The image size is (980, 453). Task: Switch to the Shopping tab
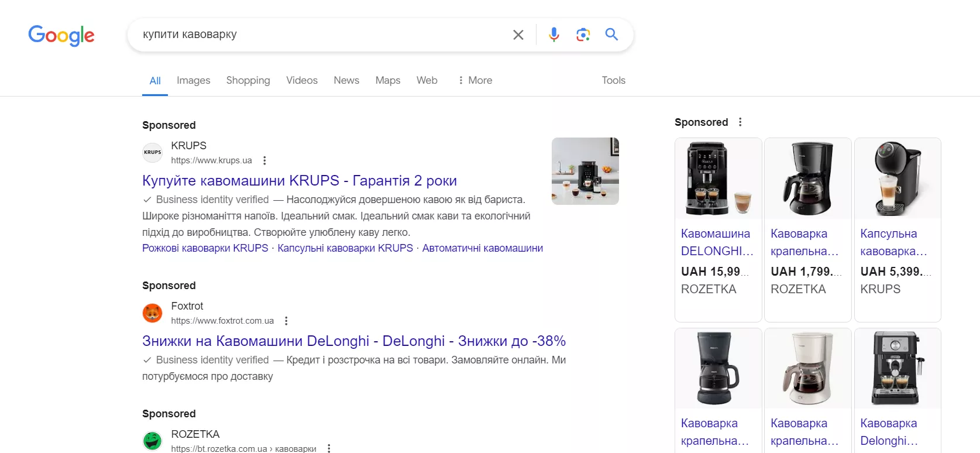(248, 80)
